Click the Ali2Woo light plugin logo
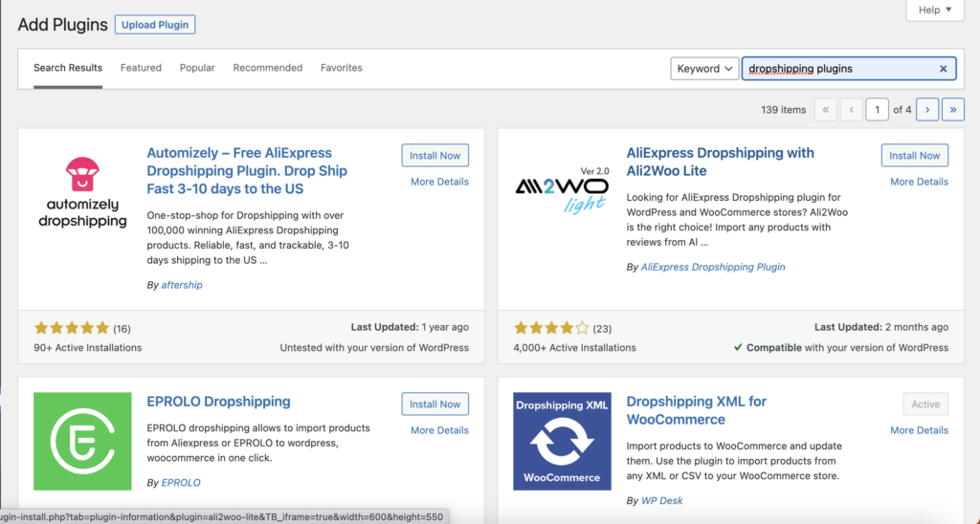Viewport: 980px width, 524px height. click(562, 192)
